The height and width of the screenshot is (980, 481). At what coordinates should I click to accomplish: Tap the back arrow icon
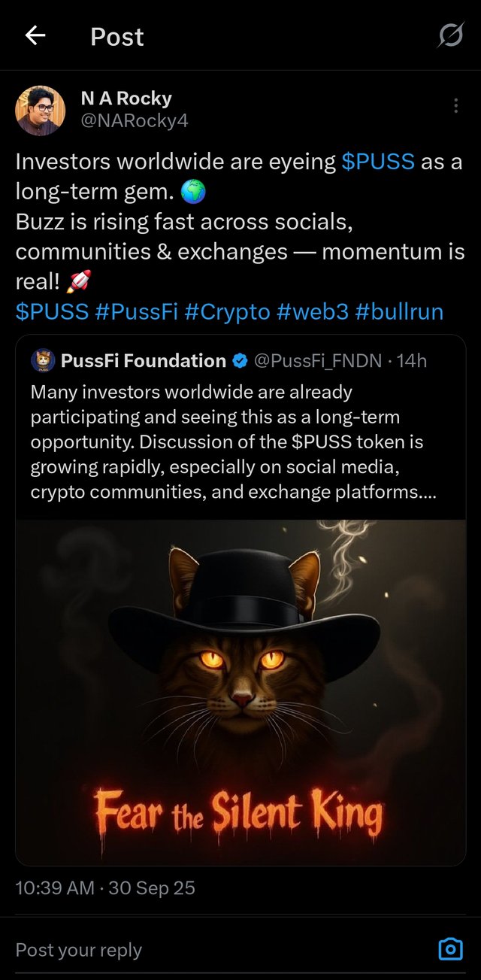tap(35, 36)
